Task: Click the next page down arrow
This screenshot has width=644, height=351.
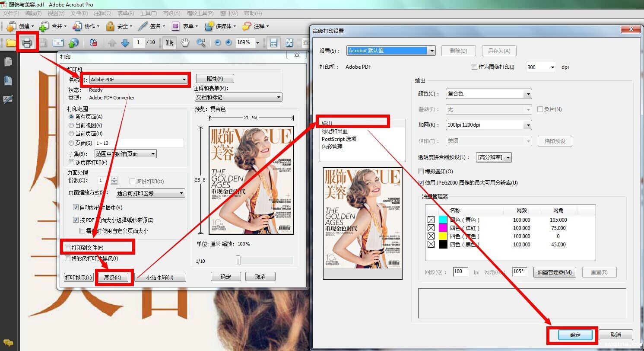Action: tap(125, 42)
